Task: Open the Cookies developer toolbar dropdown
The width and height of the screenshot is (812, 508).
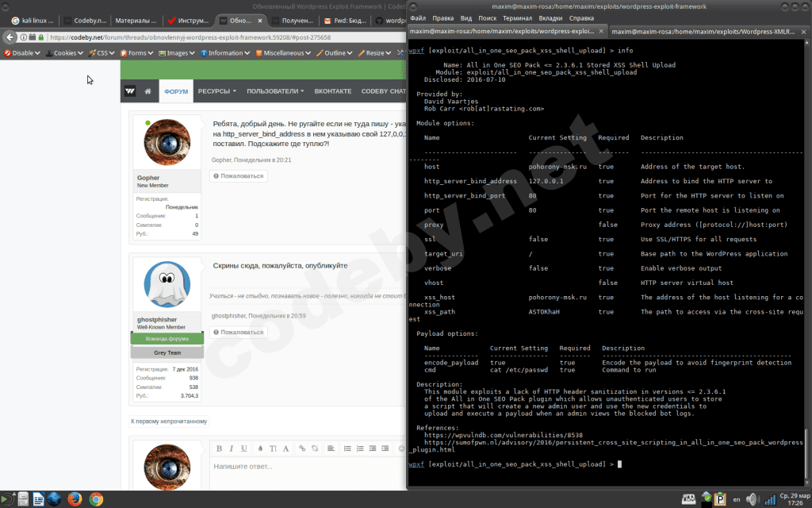Action: click(65, 53)
